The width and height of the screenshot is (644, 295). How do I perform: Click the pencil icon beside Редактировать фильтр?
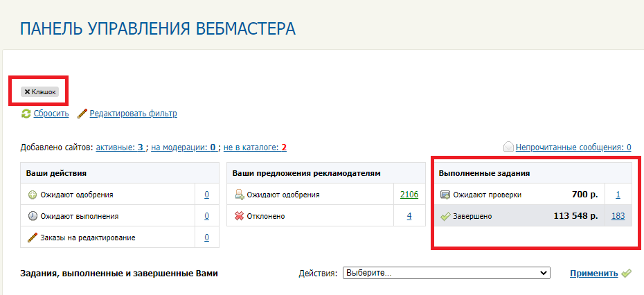click(x=82, y=114)
